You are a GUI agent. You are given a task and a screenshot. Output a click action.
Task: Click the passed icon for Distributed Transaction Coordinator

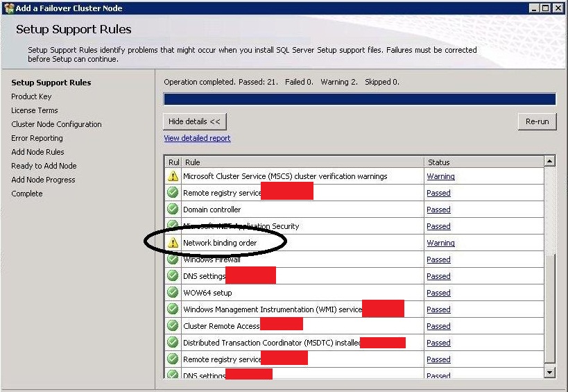tap(173, 342)
